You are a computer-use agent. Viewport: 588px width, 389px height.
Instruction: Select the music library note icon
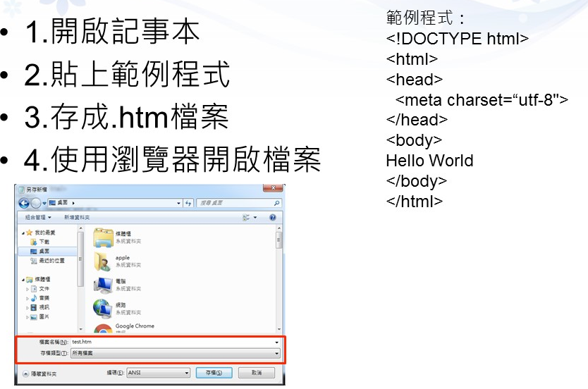pos(34,298)
